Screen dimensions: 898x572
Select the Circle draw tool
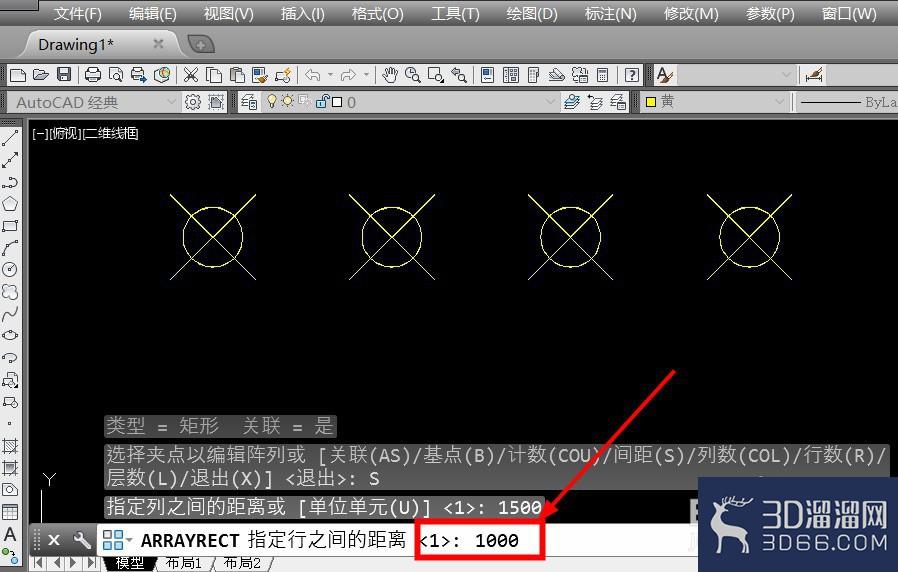tap(10, 269)
